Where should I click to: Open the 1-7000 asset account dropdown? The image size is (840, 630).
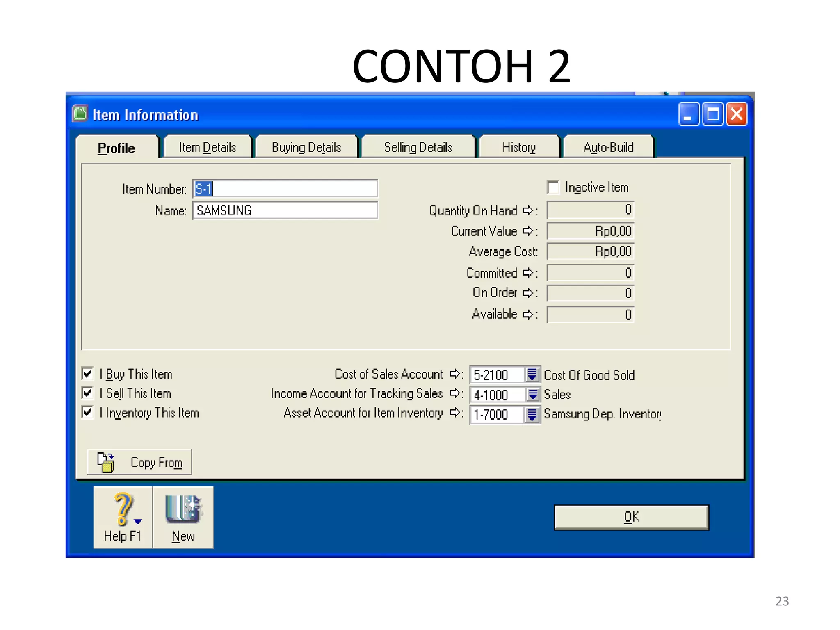click(532, 414)
